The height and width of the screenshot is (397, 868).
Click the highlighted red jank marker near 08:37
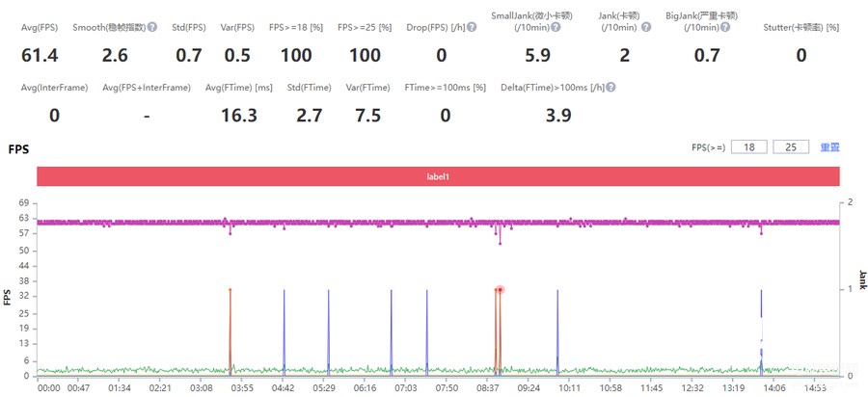click(x=500, y=289)
